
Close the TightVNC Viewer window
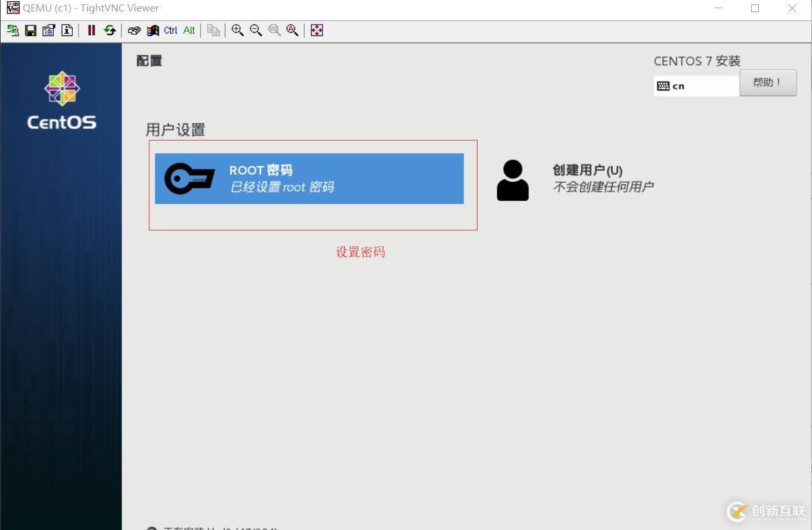[792, 8]
